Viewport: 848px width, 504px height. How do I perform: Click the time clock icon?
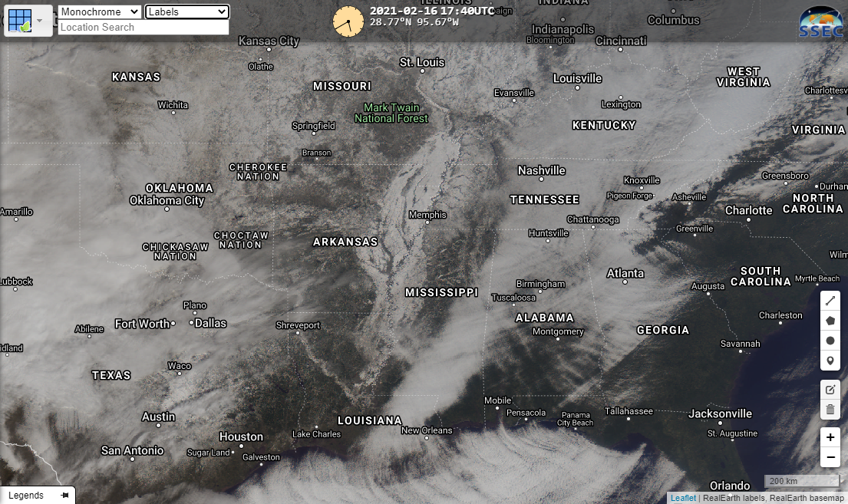pos(348,21)
